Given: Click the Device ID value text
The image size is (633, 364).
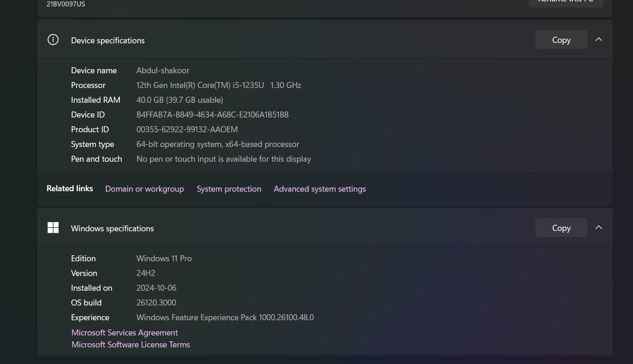Looking at the screenshot, I should [213, 115].
